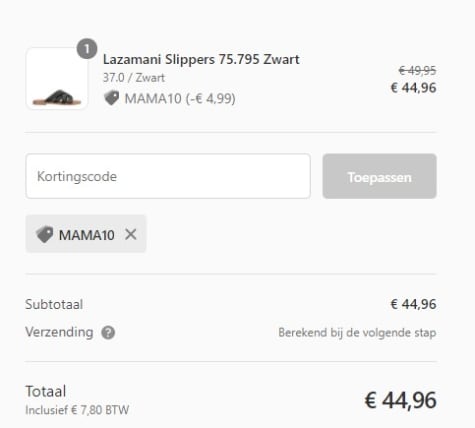Click the large Totaal amount € 44,96
475x428 pixels.
point(401,400)
